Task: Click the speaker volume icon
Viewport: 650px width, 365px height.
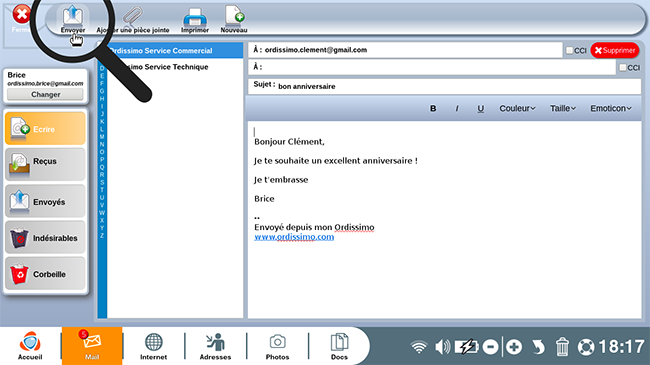Action: tap(442, 347)
